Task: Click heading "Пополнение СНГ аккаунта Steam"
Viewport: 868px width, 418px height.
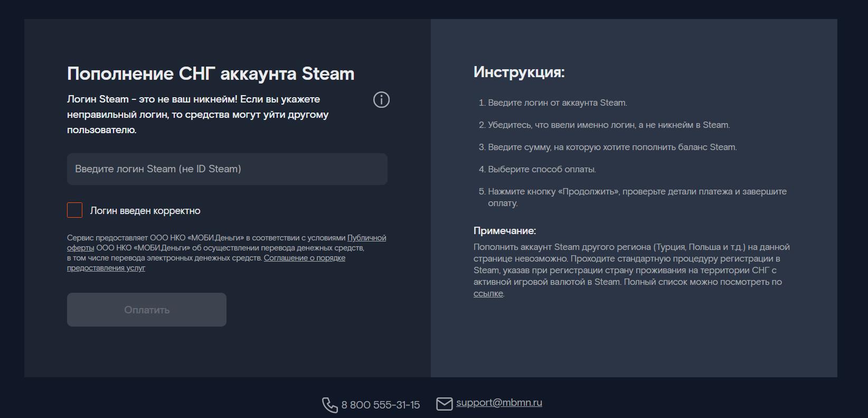Action: [211, 73]
